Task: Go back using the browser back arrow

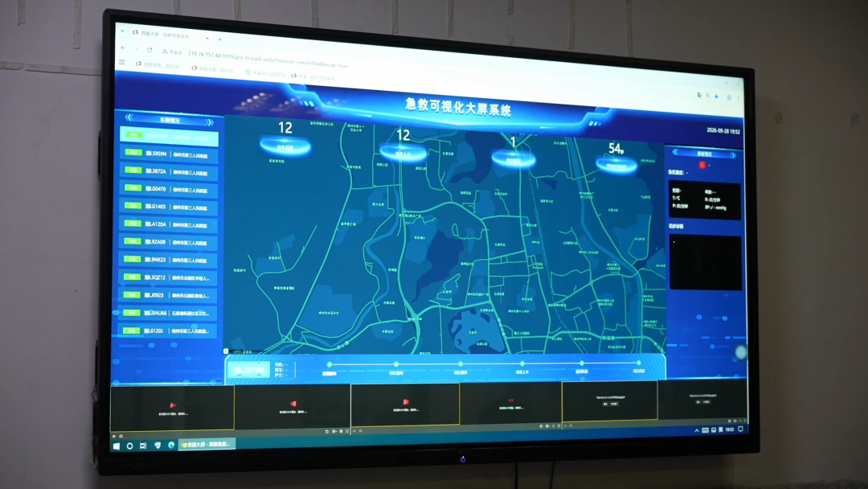Action: click(123, 48)
